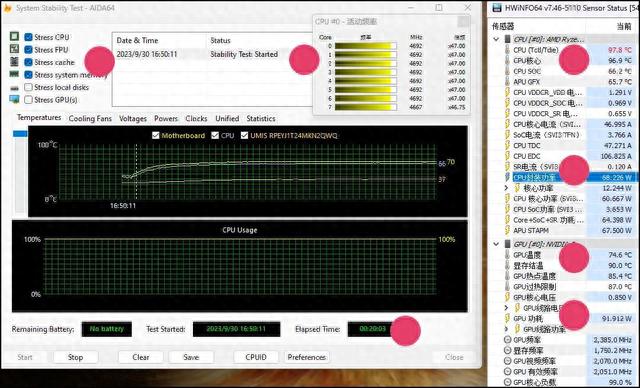The image size is (640, 388).
Task: Click the lightning icon of CPU EDC
Action: 507,156
